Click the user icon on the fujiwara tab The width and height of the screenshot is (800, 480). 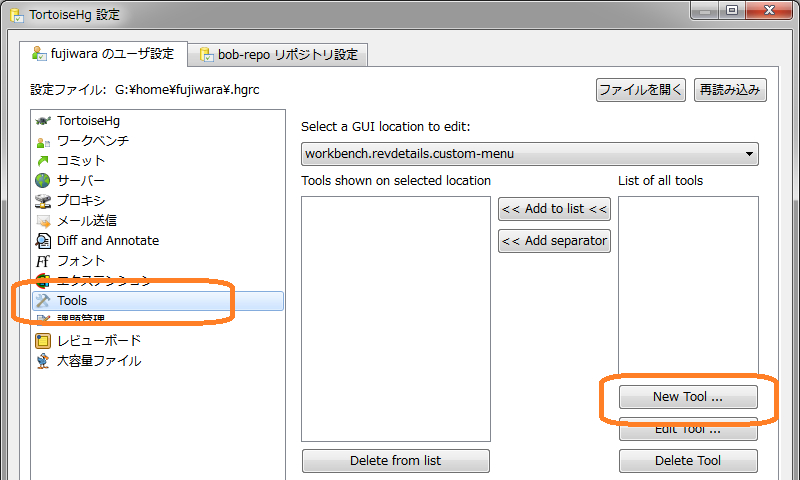pos(39,54)
